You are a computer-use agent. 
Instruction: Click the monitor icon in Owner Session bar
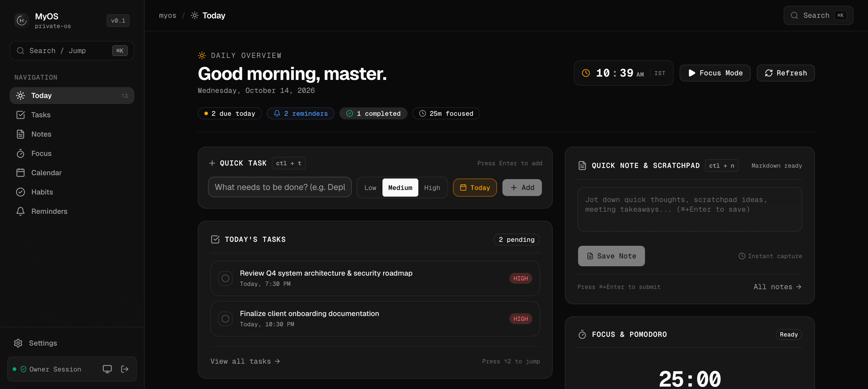[107, 369]
